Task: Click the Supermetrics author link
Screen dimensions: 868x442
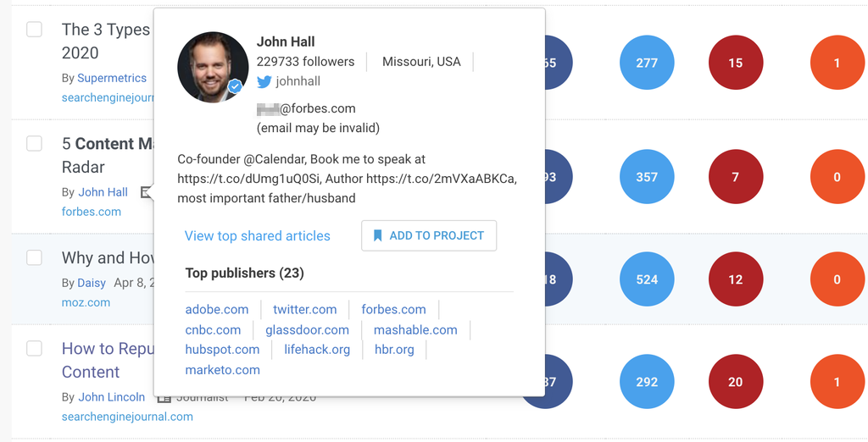Action: click(x=112, y=78)
